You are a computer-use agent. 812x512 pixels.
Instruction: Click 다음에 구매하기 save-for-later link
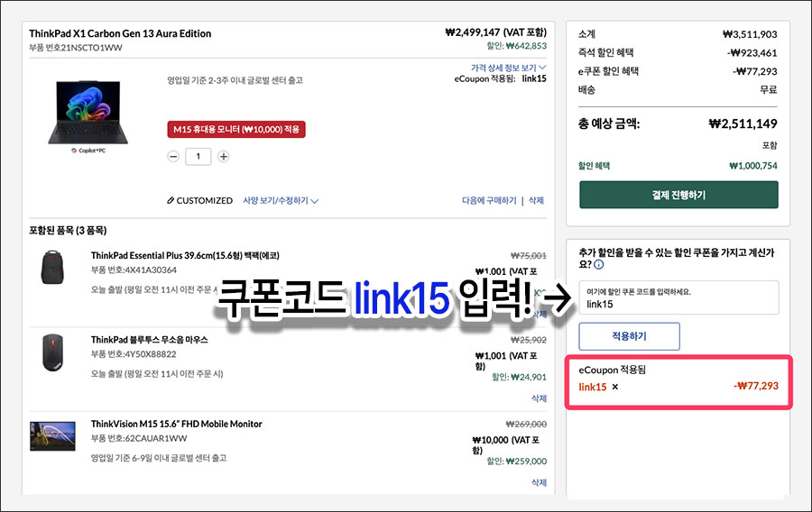tap(489, 201)
